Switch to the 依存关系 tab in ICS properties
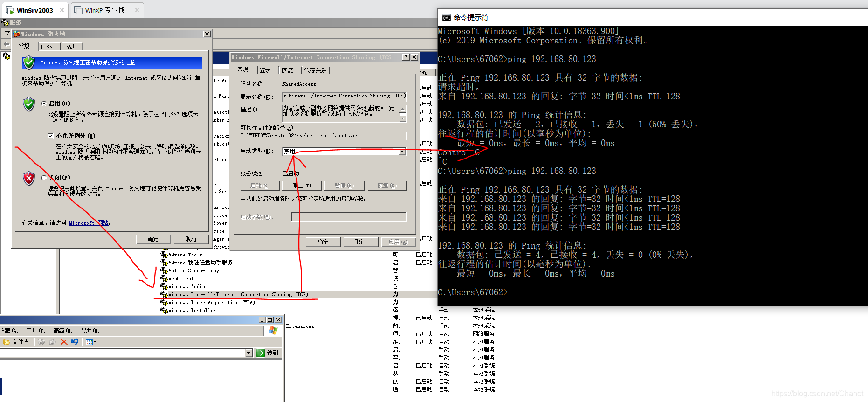 pos(315,70)
